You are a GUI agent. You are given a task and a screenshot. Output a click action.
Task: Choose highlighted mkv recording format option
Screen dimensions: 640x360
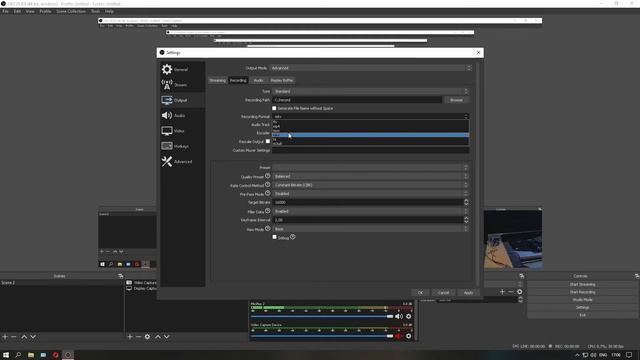[x=371, y=135]
